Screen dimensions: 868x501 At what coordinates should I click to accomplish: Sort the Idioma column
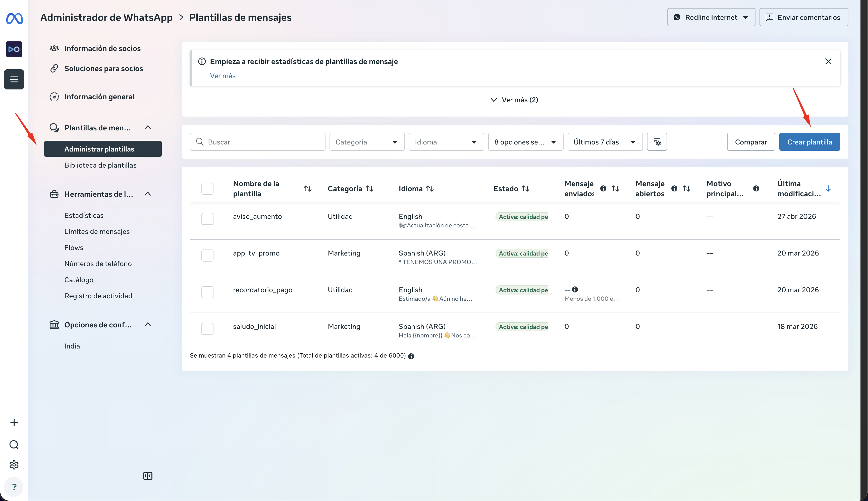point(430,188)
